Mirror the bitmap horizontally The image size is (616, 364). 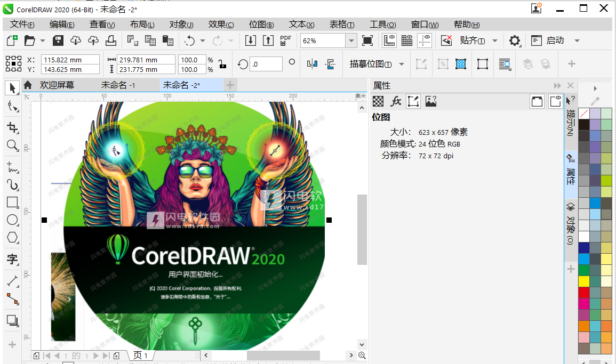(x=312, y=64)
